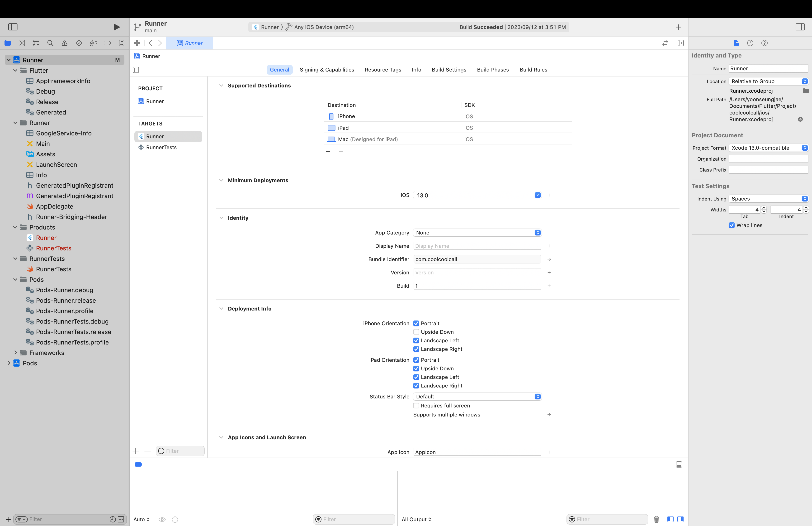Run the project with the play button
The width and height of the screenshot is (812, 526).
pos(116,27)
